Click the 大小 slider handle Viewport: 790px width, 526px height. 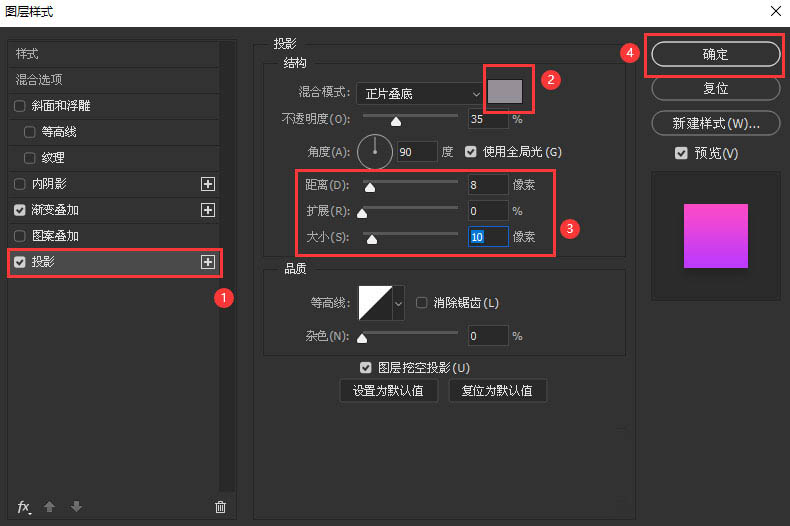(x=372, y=239)
